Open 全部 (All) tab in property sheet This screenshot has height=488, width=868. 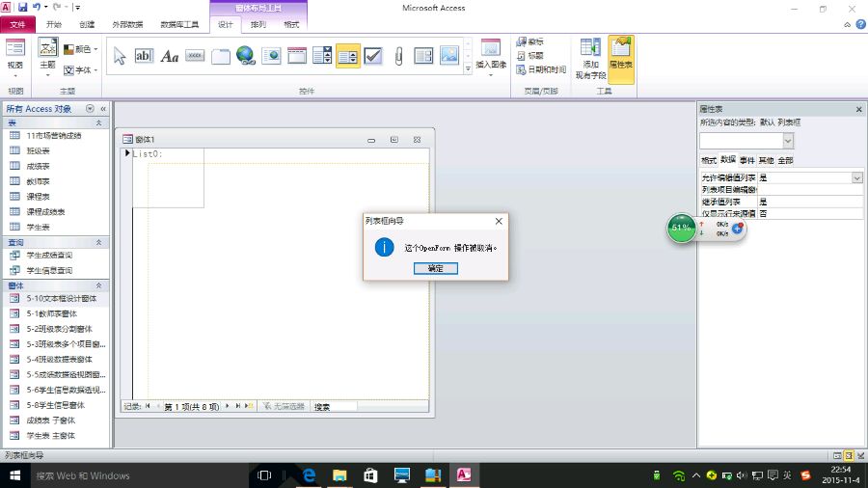click(x=785, y=160)
